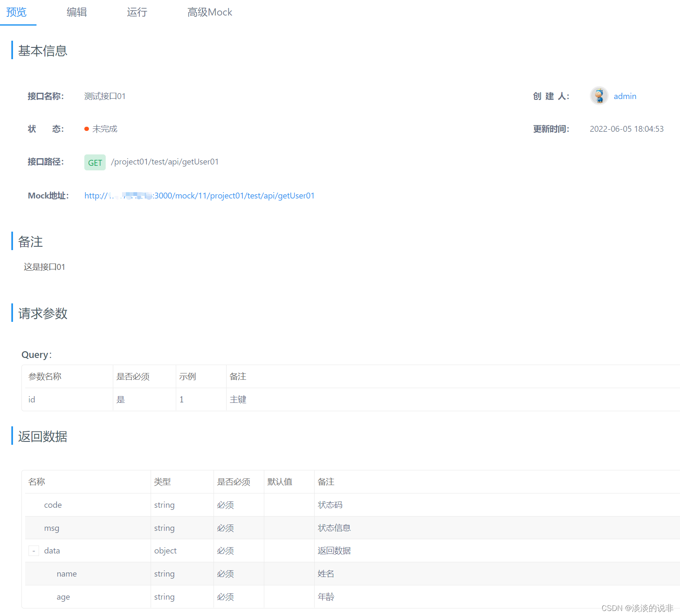Screen dimensions: 680x616
Task: Click the admin creator link
Action: coord(625,96)
